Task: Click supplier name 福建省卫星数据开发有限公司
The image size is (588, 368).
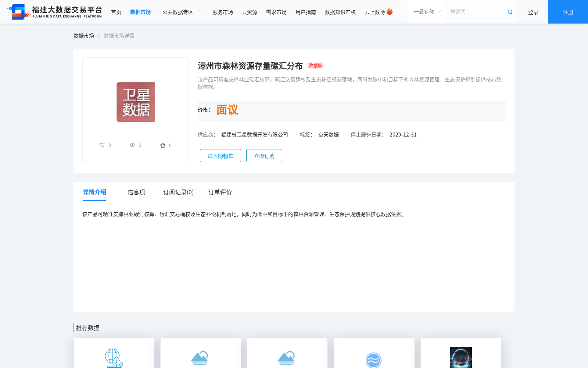Action: 255,135
